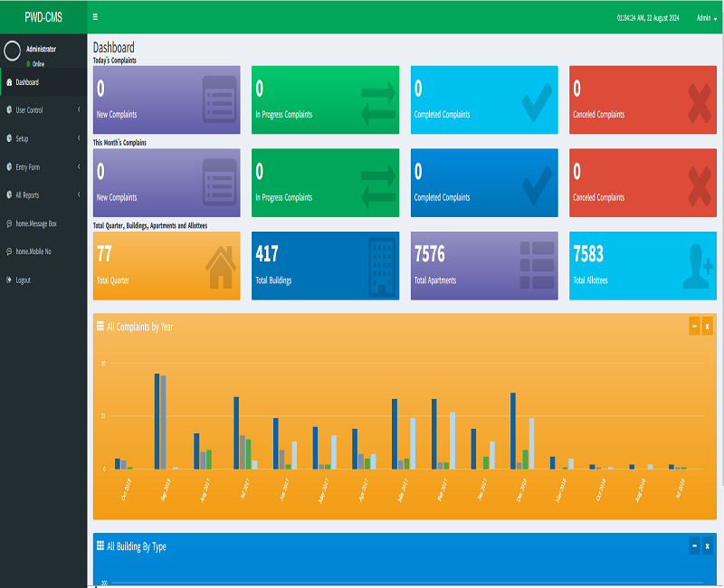The width and height of the screenshot is (724, 588).
Task: Click the building icon on Total Buildings card
Action: [381, 265]
